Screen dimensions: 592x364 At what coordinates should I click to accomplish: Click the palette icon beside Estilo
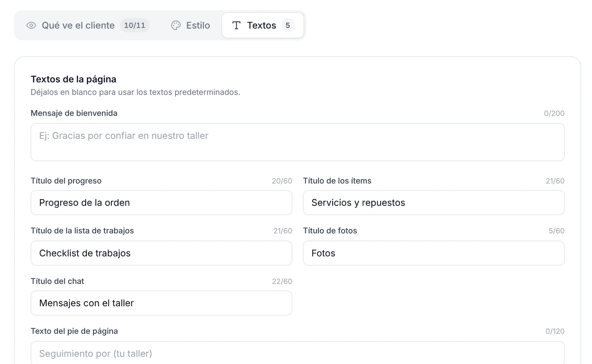[x=176, y=25]
